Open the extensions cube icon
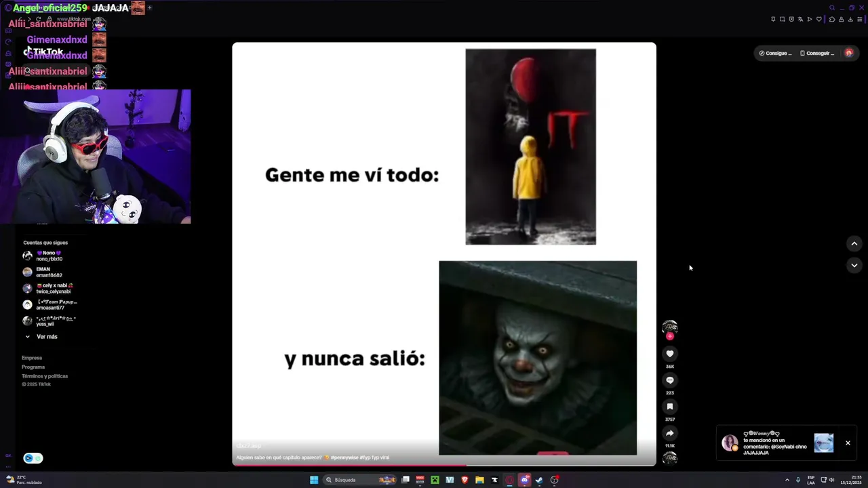 click(x=832, y=19)
